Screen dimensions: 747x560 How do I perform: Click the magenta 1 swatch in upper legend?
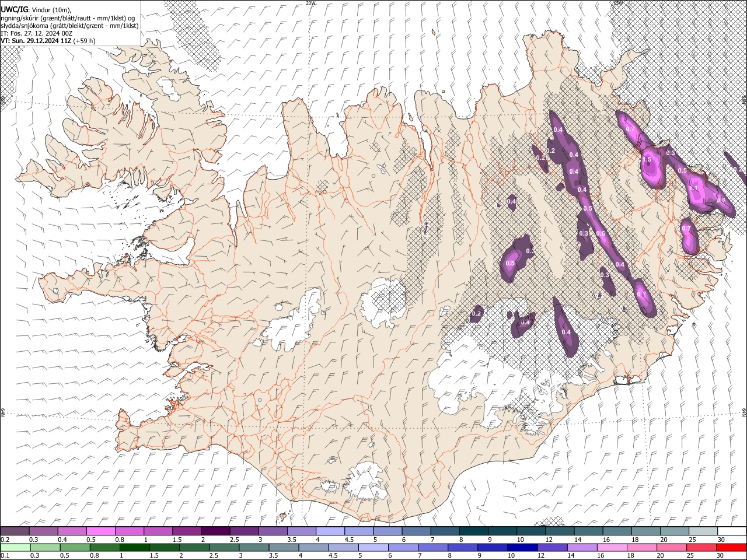click(x=158, y=531)
